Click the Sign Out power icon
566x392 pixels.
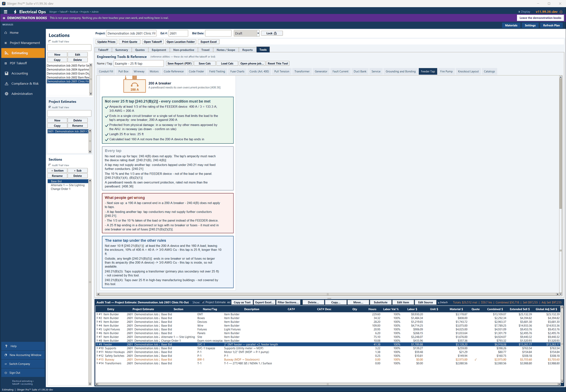pos(6,373)
